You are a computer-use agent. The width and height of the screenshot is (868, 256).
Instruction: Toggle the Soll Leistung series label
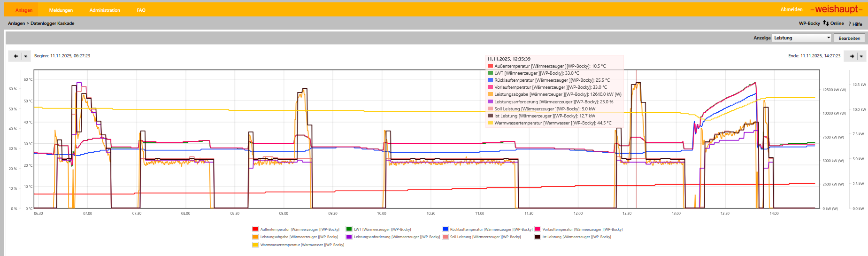click(485, 237)
